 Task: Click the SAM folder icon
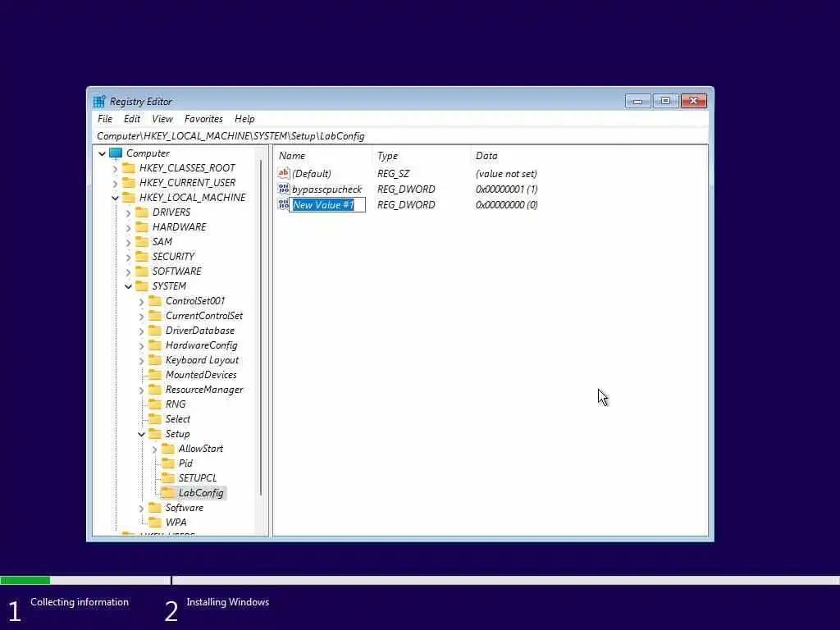tap(142, 242)
